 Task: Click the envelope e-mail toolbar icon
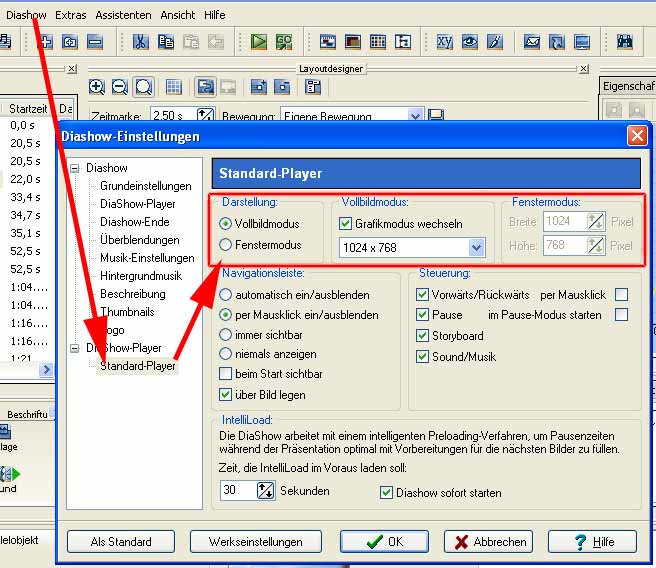[x=532, y=42]
